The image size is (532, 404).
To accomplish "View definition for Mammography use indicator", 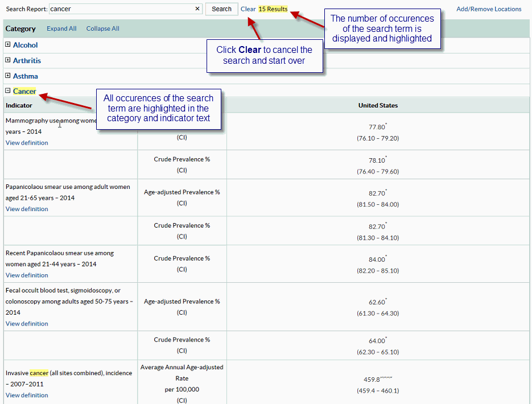I will 26,143.
